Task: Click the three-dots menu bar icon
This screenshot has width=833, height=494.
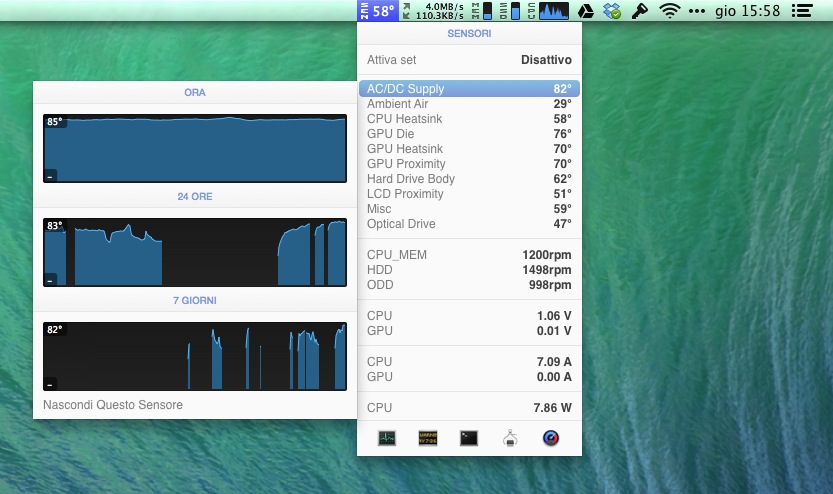Action: point(696,11)
